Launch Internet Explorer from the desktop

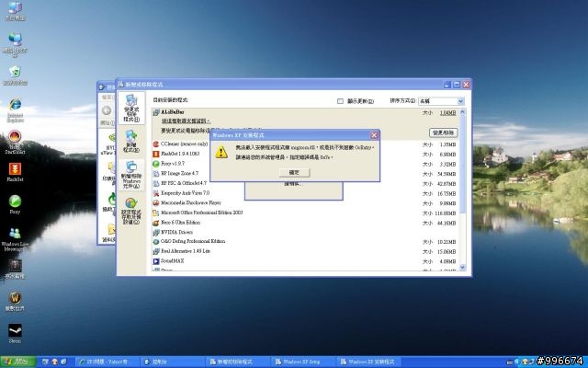pyautogui.click(x=15, y=109)
